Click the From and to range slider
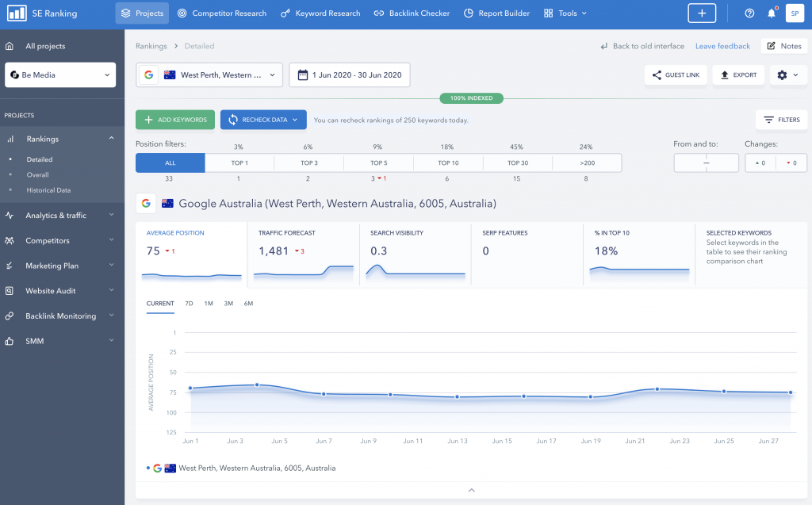Image resolution: width=812 pixels, height=505 pixels. (x=706, y=163)
